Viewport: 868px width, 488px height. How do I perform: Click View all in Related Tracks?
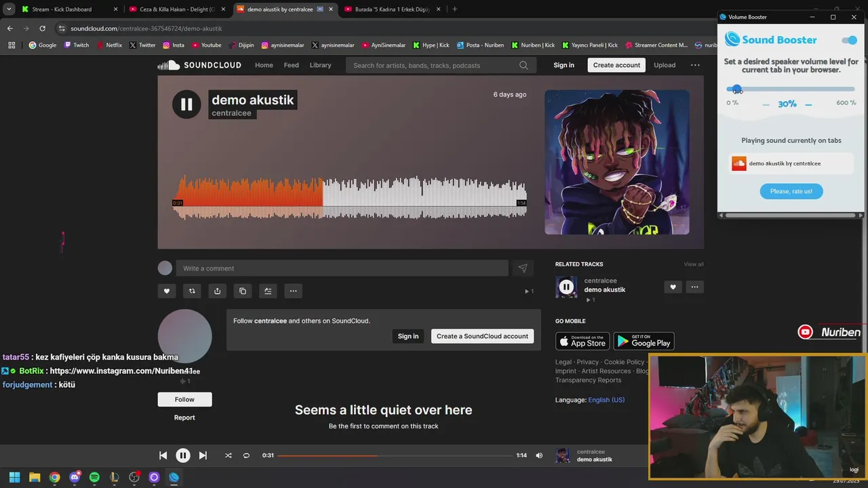click(x=693, y=264)
